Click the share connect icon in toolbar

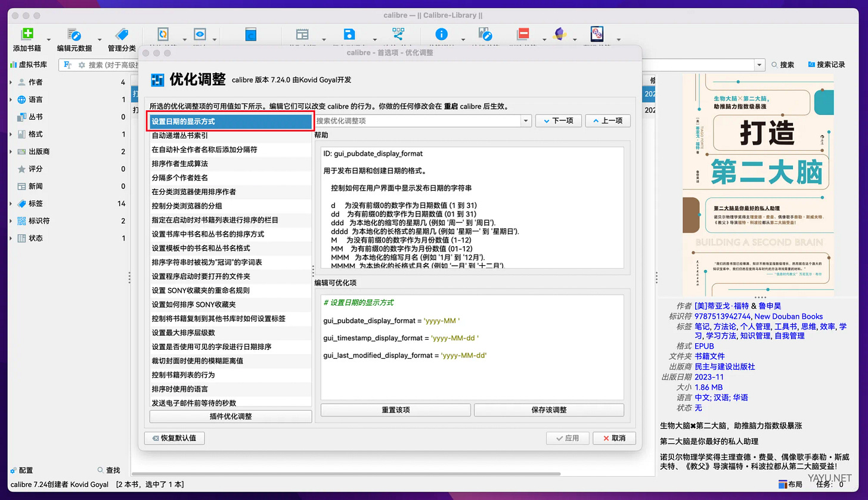point(398,34)
